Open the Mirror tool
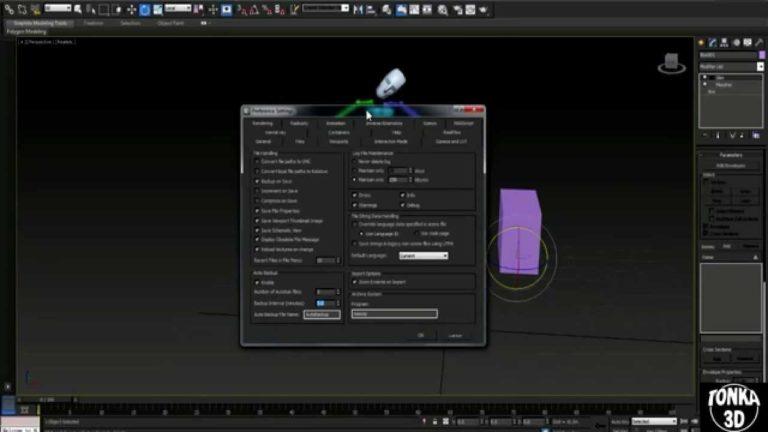768x432 pixels. 358,9
